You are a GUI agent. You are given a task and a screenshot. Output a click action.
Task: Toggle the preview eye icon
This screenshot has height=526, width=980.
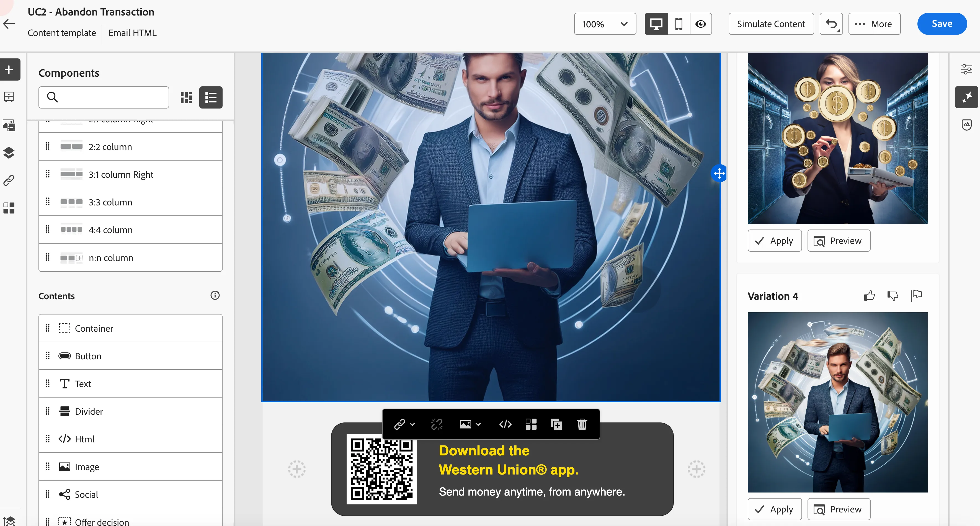point(701,24)
